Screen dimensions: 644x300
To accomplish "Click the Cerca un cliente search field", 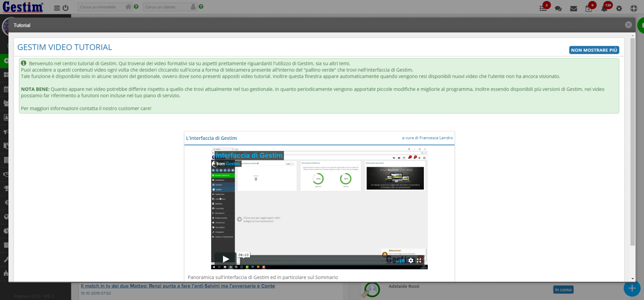I will pyautogui.click(x=166, y=7).
